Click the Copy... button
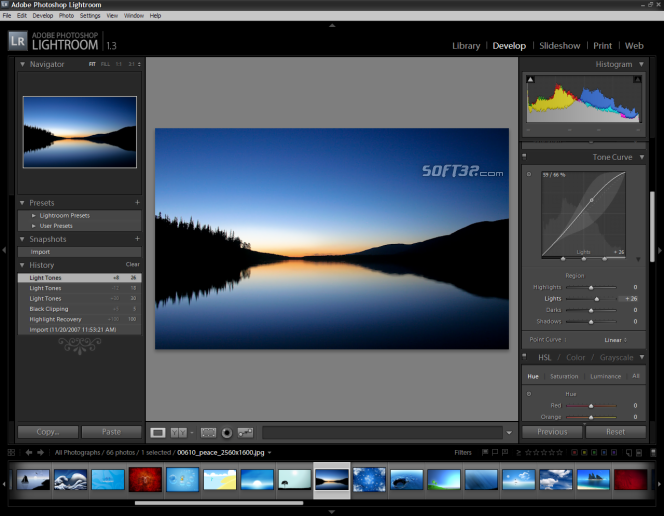Image resolution: width=664 pixels, height=516 pixels. (48, 432)
